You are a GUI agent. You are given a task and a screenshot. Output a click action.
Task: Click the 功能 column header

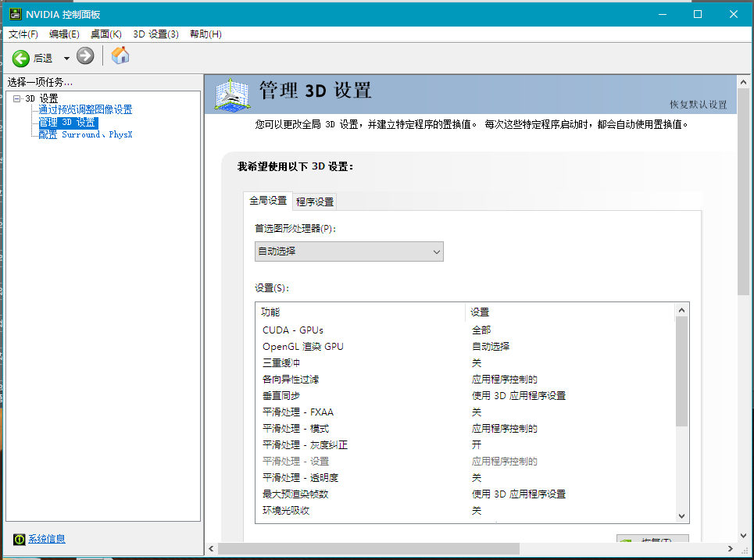pos(361,312)
